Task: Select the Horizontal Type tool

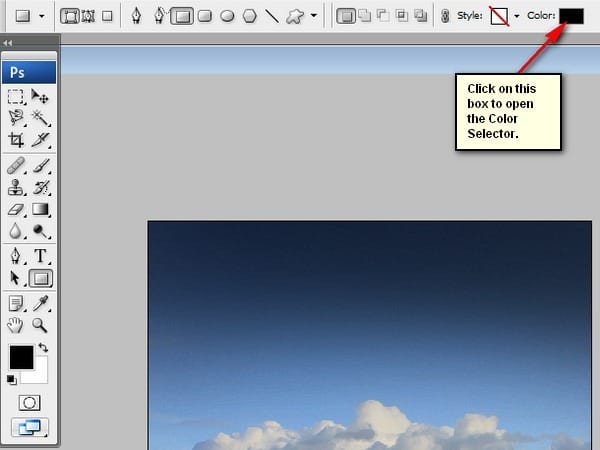Action: click(40, 256)
